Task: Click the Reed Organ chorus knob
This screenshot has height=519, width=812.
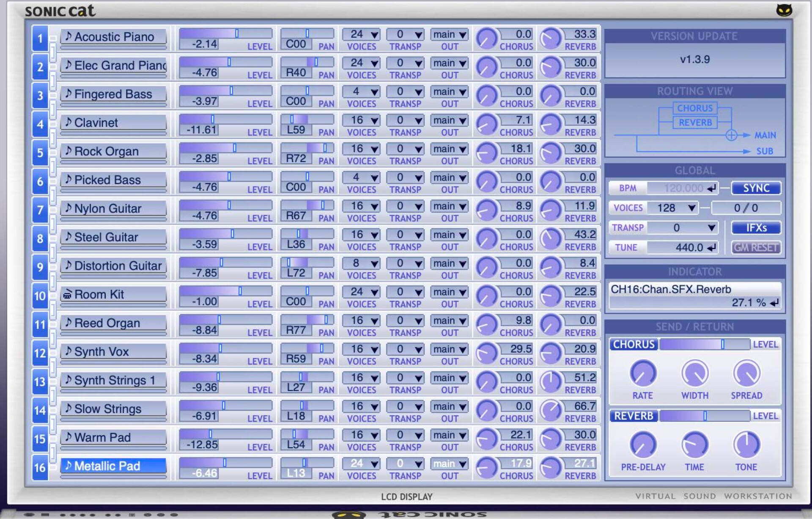Action: [x=486, y=325]
